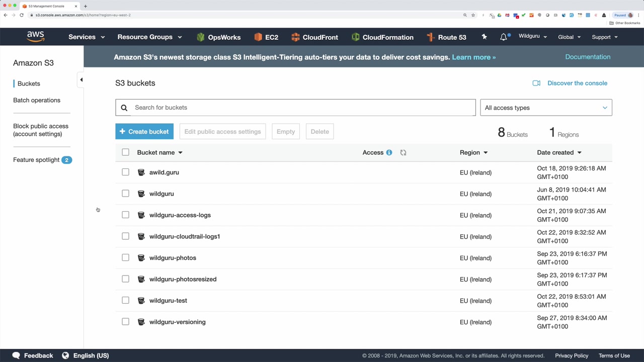Select the wildguru bucket checkbox
Image resolution: width=644 pixels, height=362 pixels.
coord(125,194)
